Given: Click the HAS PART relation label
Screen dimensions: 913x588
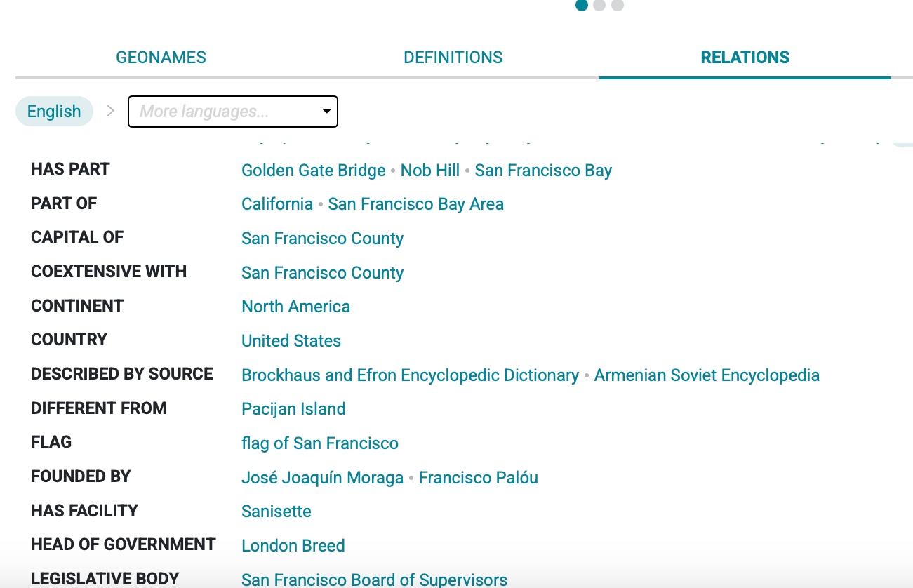Looking at the screenshot, I should 70,169.
